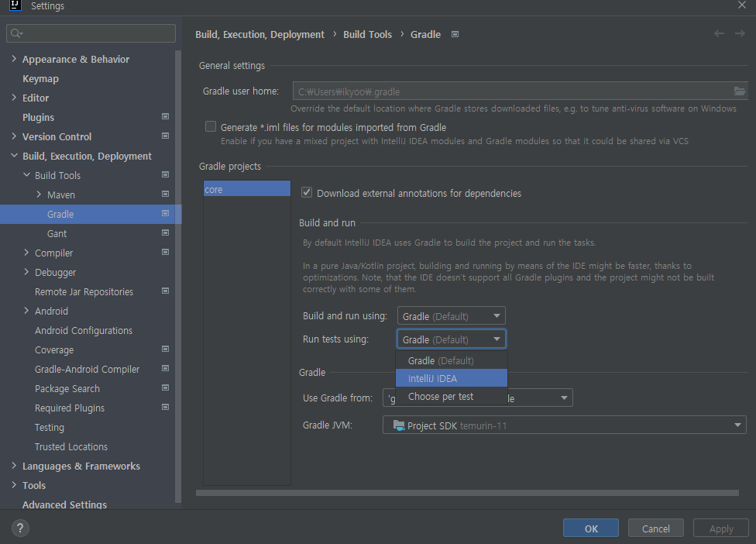This screenshot has width=756, height=544.
Task: Go forward with the right arrow navigation icon
Action: [740, 33]
